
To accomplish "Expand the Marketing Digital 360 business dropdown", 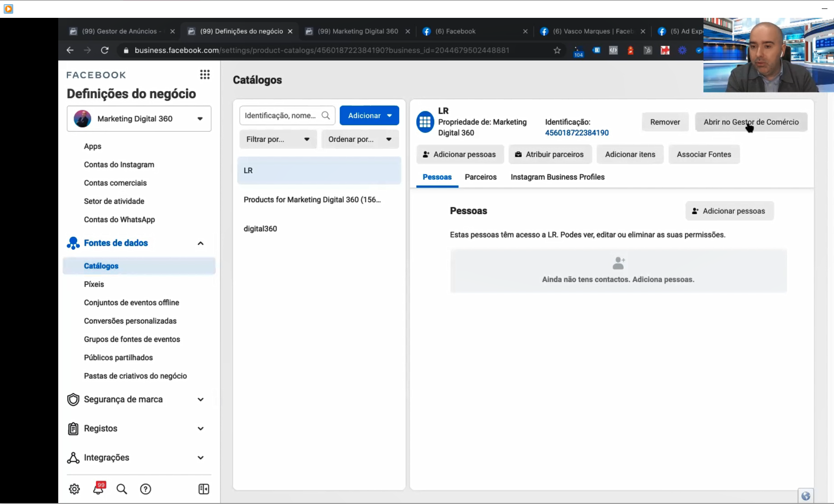I will point(199,119).
